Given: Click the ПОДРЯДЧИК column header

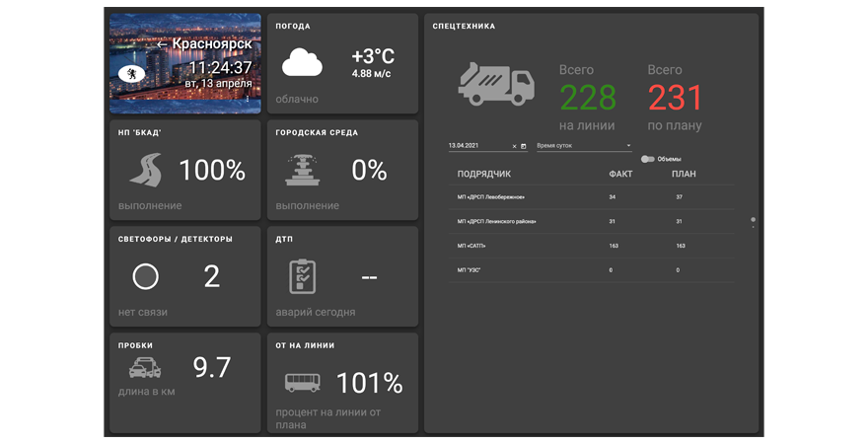Looking at the screenshot, I should tap(483, 174).
